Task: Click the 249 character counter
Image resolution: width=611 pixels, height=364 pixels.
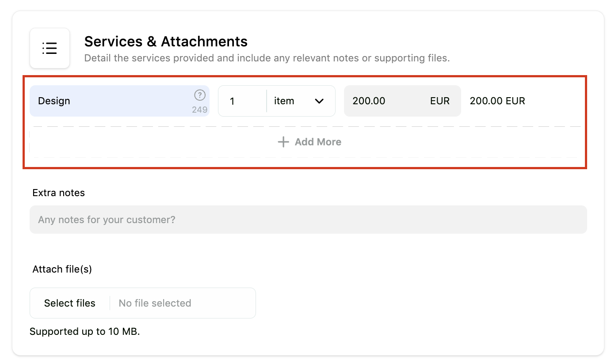Action: (200, 110)
